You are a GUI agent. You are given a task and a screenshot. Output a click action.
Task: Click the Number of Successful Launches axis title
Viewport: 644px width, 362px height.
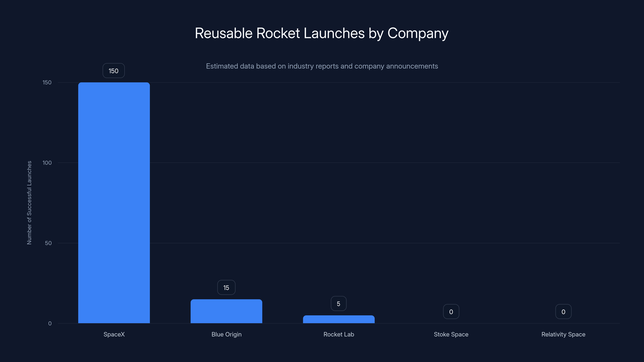[x=29, y=203]
